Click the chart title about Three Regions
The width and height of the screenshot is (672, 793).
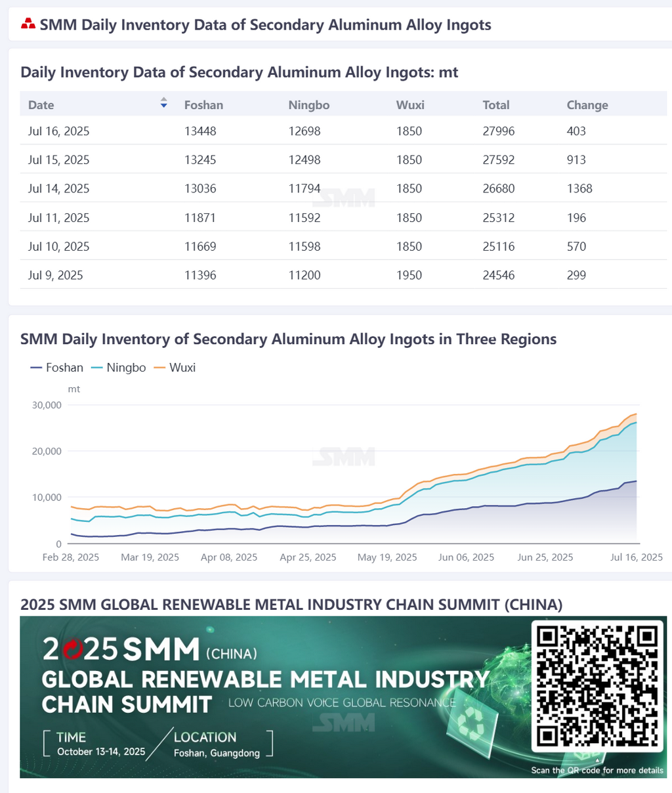288,339
